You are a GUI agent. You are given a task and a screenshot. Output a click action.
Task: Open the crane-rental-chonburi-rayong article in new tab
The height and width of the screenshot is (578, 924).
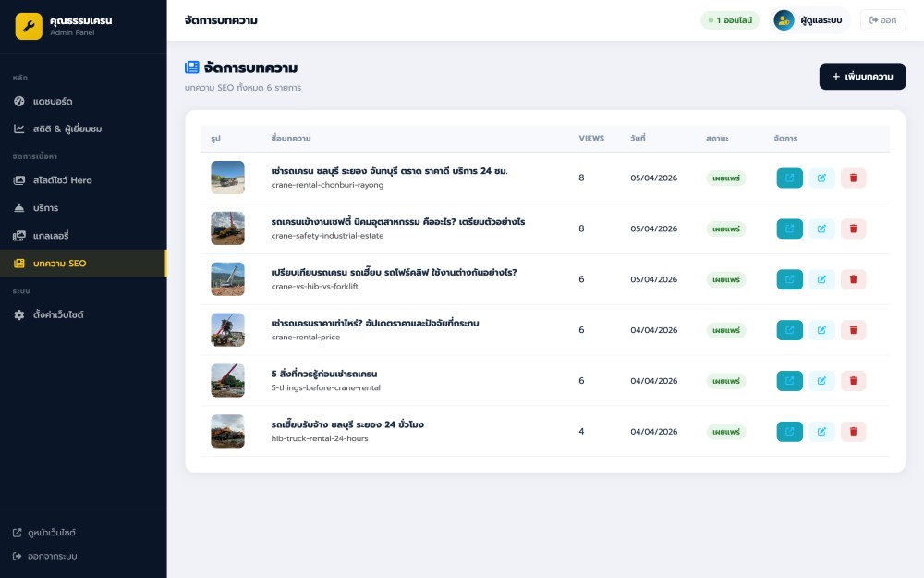789,178
